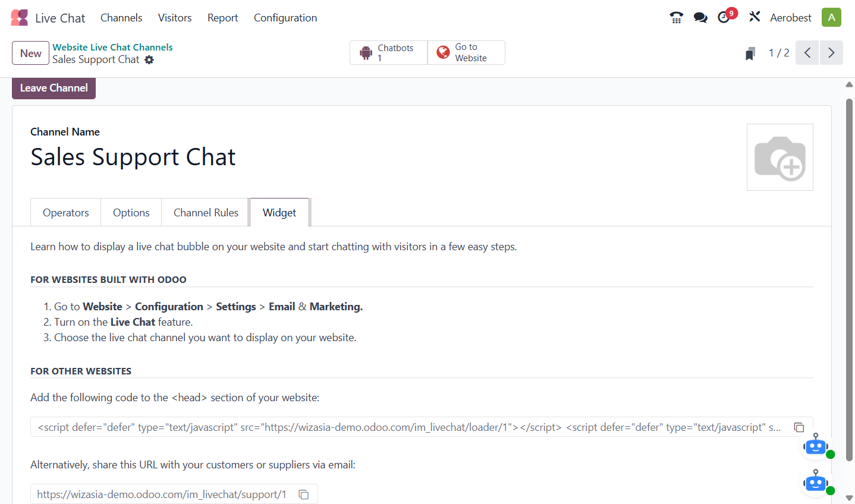Open the Configuration menu
The width and height of the screenshot is (855, 504).
pos(285,18)
